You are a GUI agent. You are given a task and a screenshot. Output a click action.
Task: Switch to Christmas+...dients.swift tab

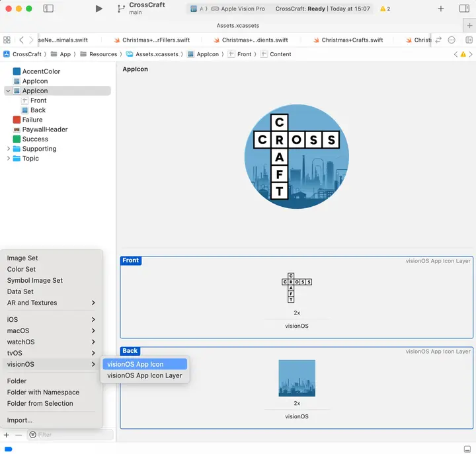coord(251,40)
